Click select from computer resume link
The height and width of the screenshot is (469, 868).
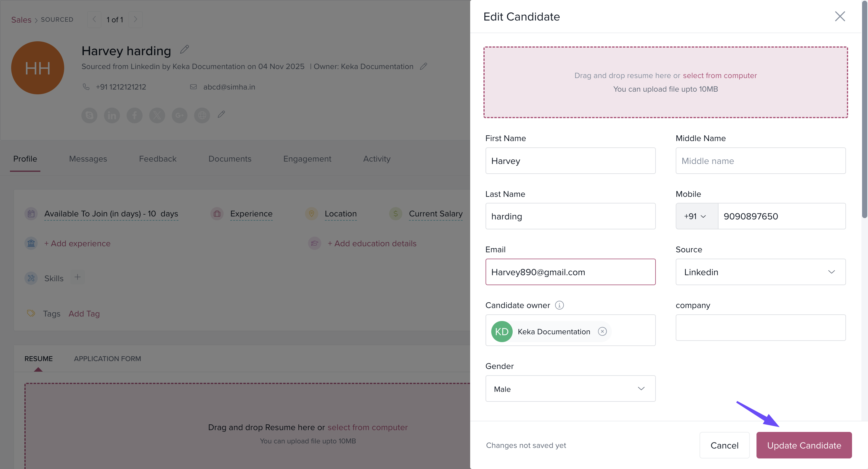click(720, 75)
